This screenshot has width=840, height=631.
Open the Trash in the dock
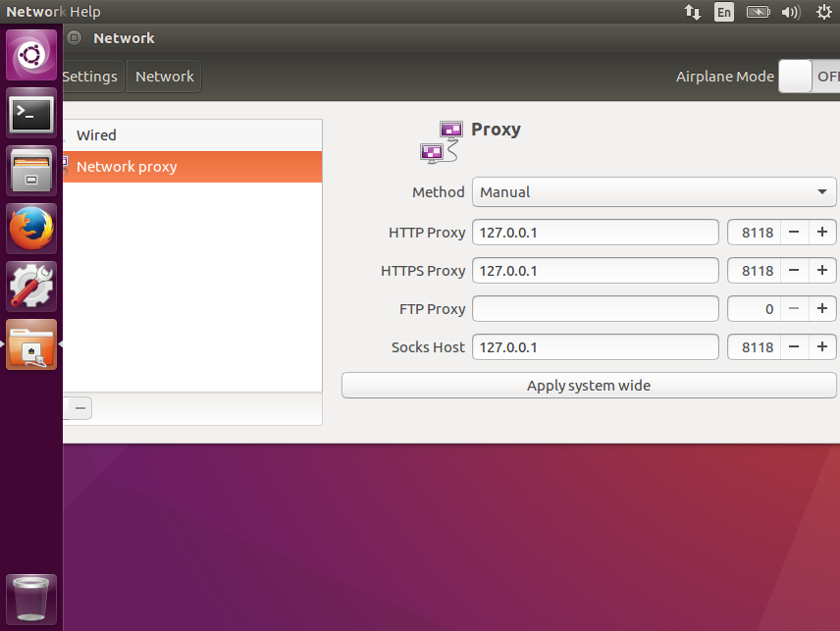pyautogui.click(x=31, y=600)
